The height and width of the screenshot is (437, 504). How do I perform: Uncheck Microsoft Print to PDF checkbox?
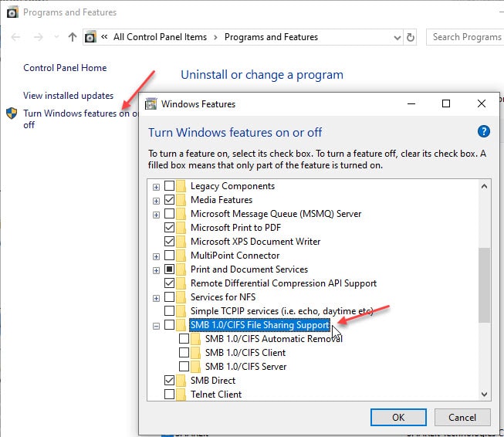(169, 227)
